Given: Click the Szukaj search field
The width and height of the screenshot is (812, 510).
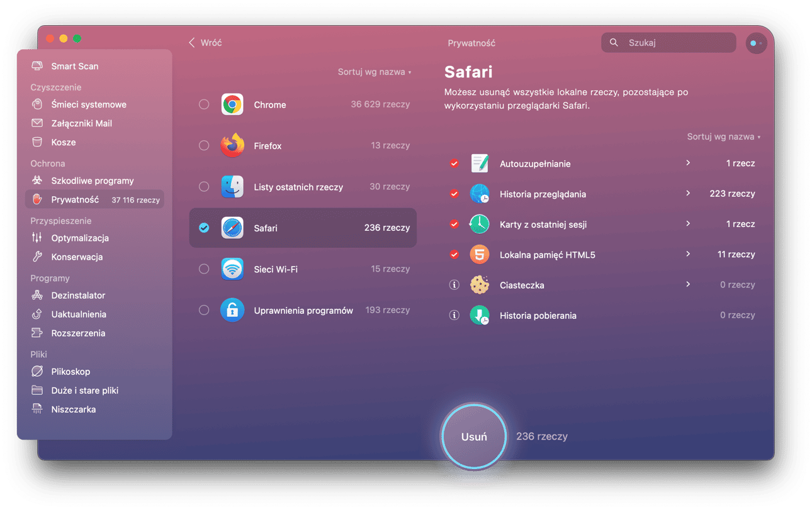Looking at the screenshot, I should point(668,43).
